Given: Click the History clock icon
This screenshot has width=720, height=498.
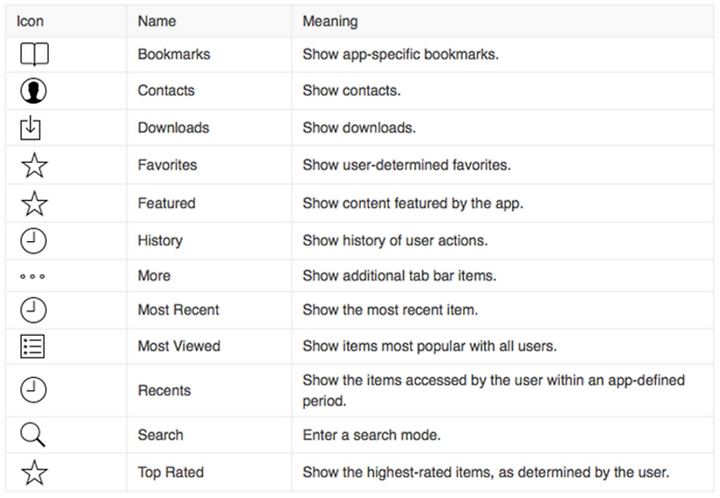Looking at the screenshot, I should (x=34, y=241).
